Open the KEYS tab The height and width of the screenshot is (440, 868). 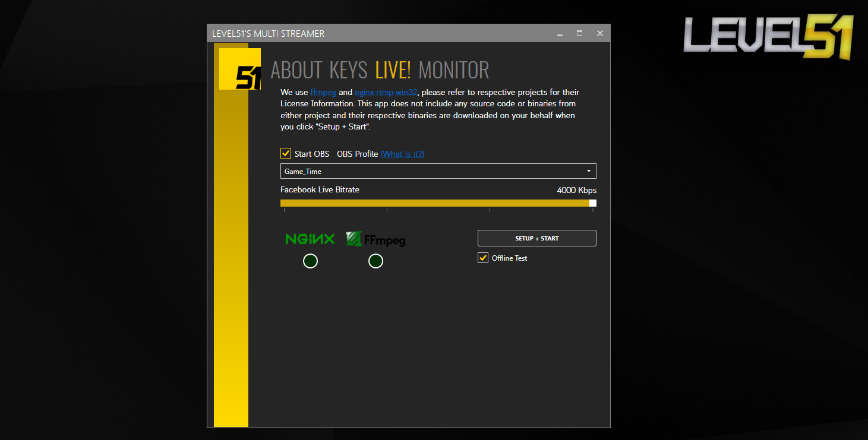point(348,70)
